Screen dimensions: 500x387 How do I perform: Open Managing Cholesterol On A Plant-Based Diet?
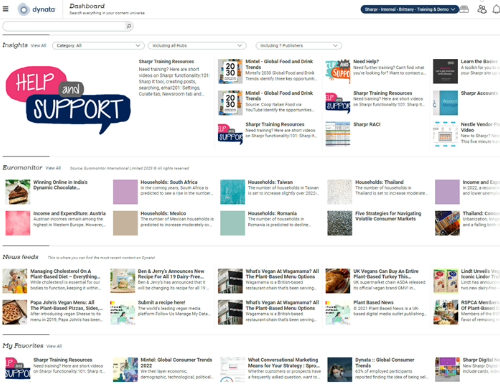pyautogui.click(x=65, y=274)
